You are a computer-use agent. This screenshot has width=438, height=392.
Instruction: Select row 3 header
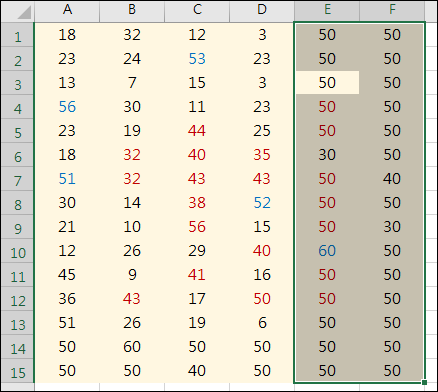pyautogui.click(x=18, y=83)
